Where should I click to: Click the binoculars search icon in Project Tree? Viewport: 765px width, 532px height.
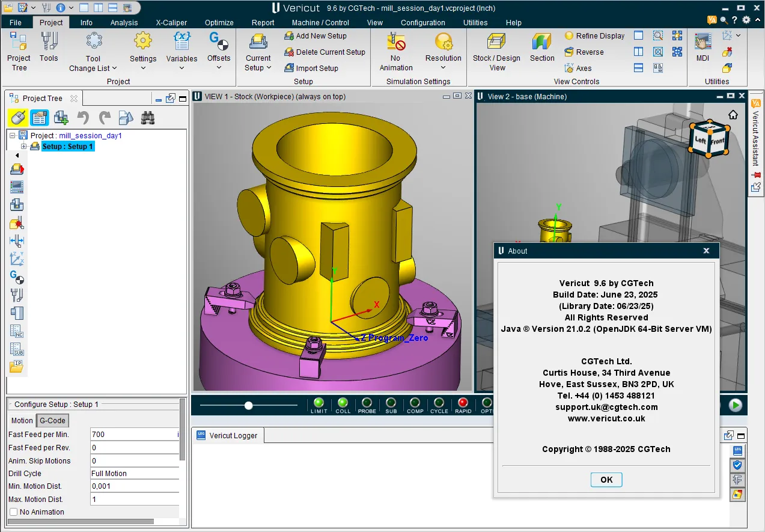tap(148, 118)
